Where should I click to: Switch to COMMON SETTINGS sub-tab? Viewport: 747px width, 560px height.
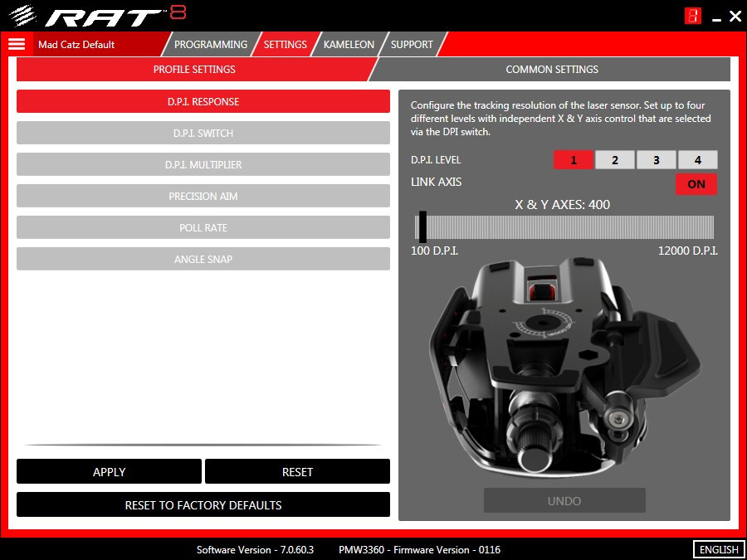pos(552,70)
